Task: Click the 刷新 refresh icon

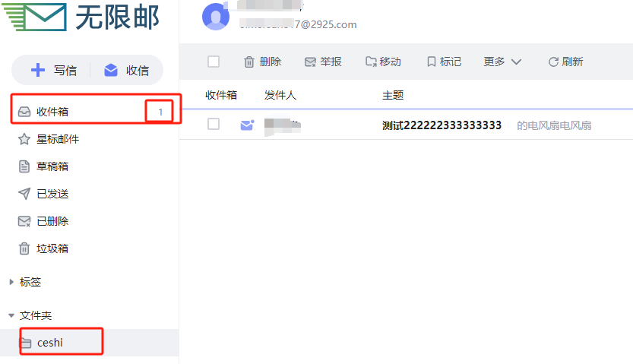Action: pyautogui.click(x=553, y=62)
